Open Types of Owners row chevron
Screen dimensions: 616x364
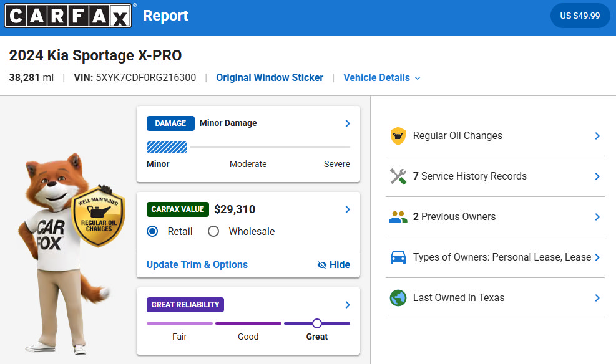tap(597, 257)
